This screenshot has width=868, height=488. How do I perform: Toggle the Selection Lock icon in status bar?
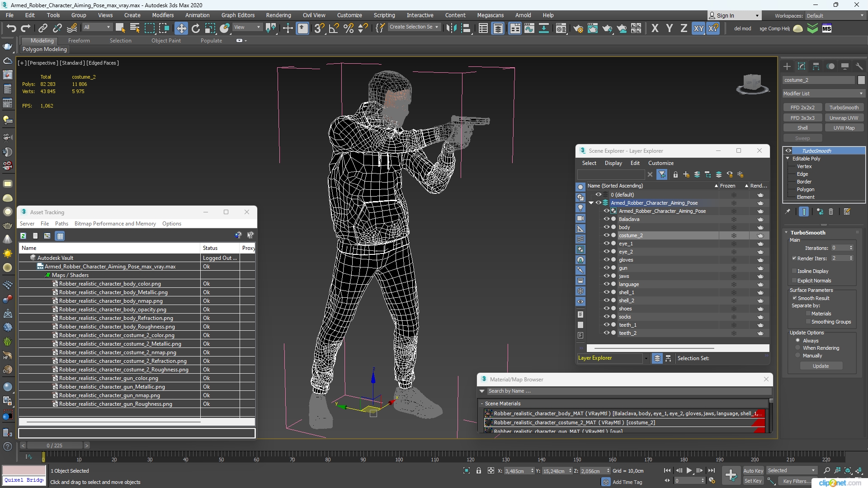pyautogui.click(x=479, y=471)
